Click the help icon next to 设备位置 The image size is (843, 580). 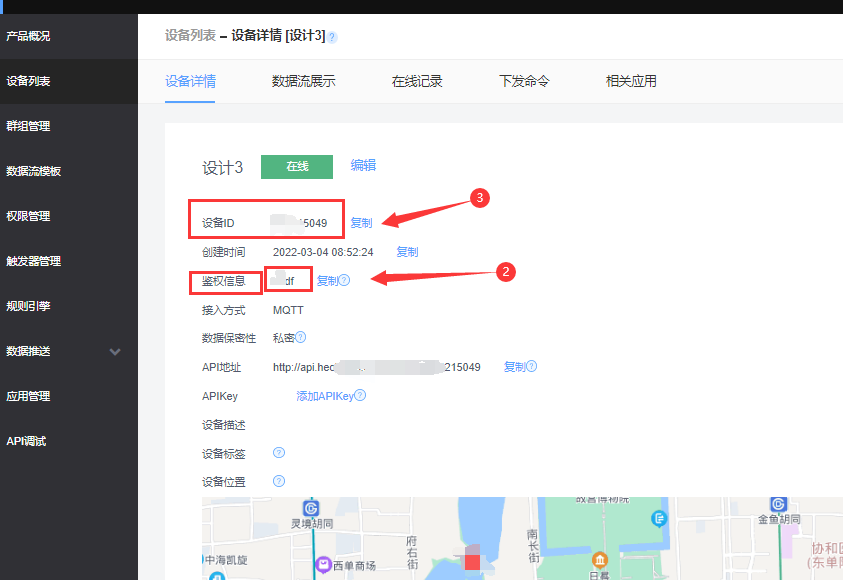coord(279,481)
